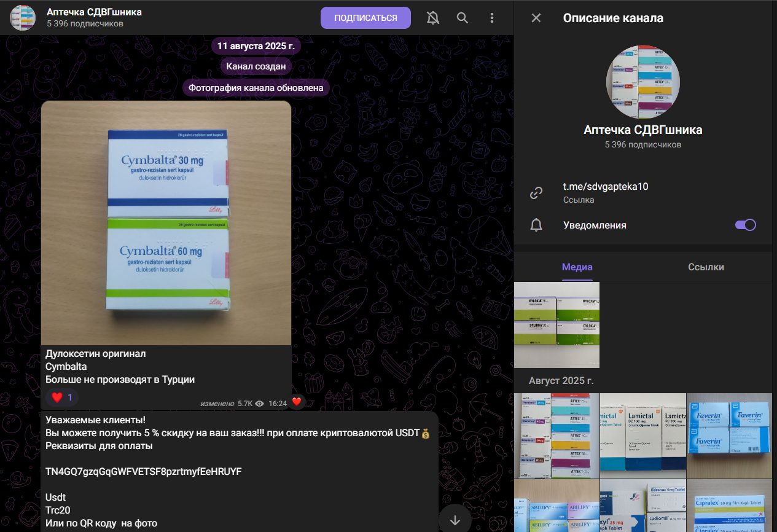Image resolution: width=777 pixels, height=532 pixels.
Task: Open the Cymbalta boxes photo in chat
Action: coord(166,222)
